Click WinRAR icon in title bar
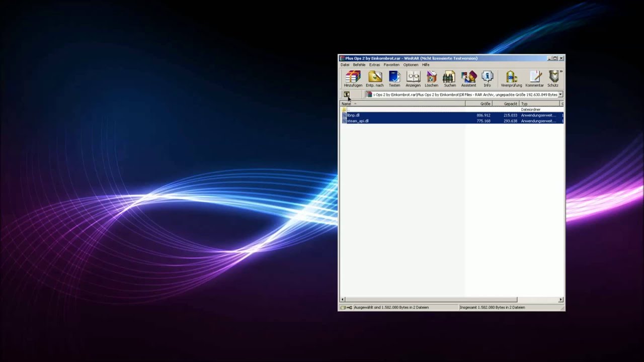644x362 pixels. coord(342,58)
